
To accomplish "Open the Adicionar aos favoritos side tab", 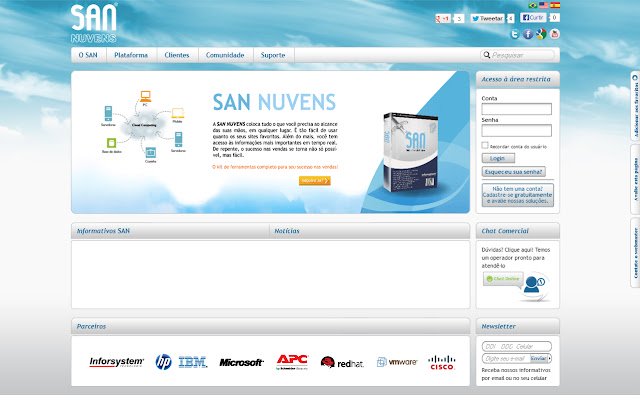I will click(x=635, y=106).
